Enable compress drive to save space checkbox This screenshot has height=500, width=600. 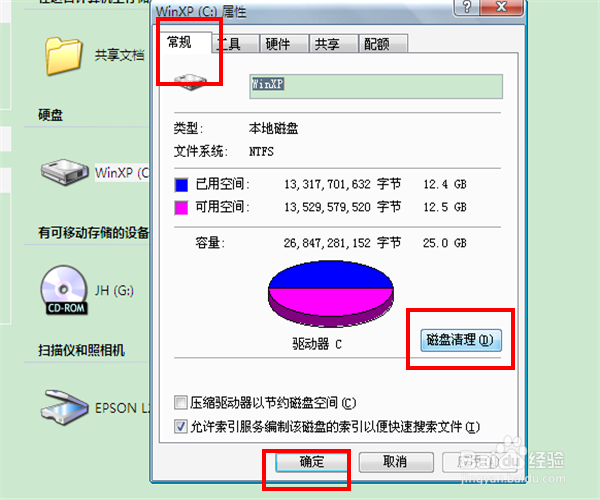(x=181, y=403)
